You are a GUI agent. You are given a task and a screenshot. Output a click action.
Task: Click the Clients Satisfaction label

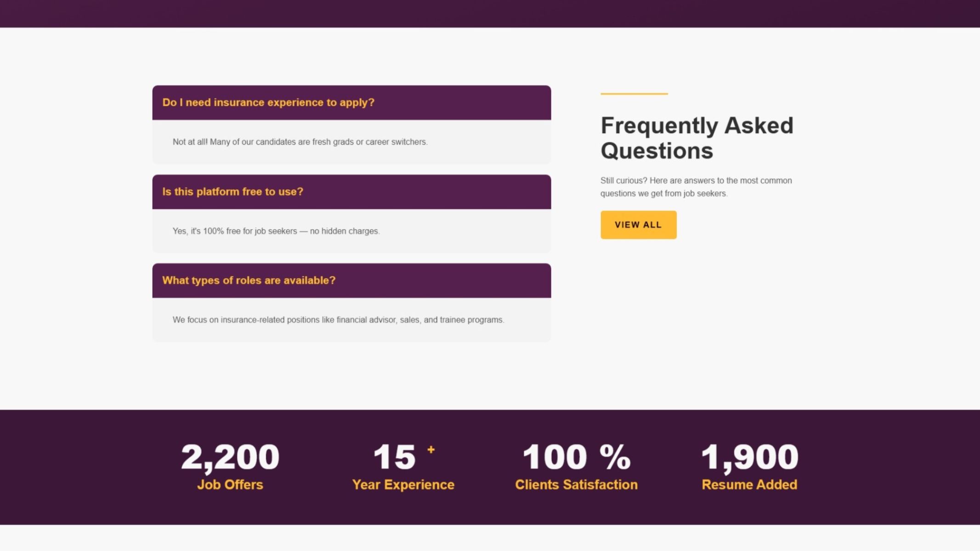[576, 485]
